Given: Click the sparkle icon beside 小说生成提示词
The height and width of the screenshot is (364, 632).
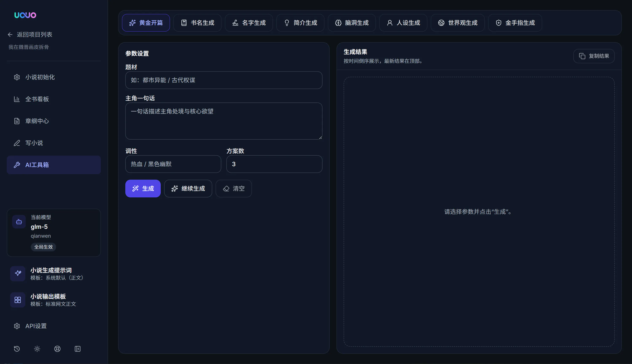Looking at the screenshot, I should pyautogui.click(x=18, y=274).
